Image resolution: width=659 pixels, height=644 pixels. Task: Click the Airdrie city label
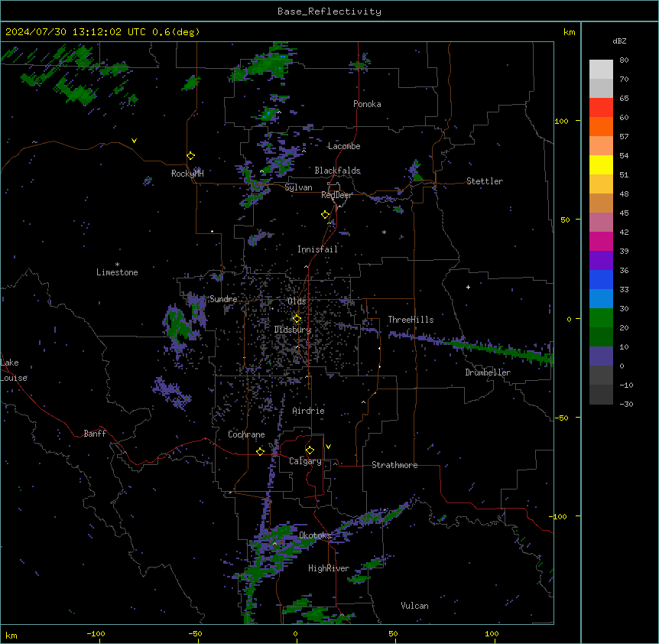point(308,411)
